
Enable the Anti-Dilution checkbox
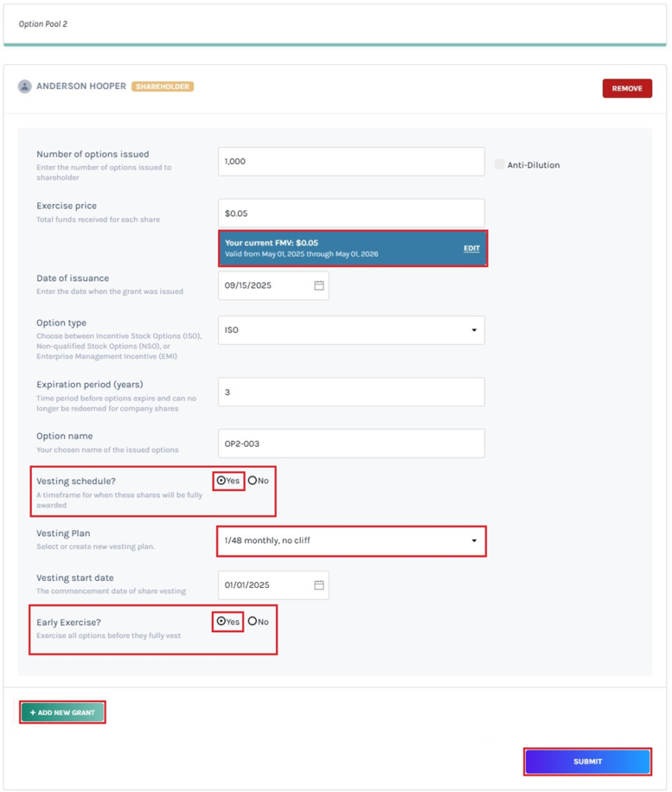click(500, 164)
